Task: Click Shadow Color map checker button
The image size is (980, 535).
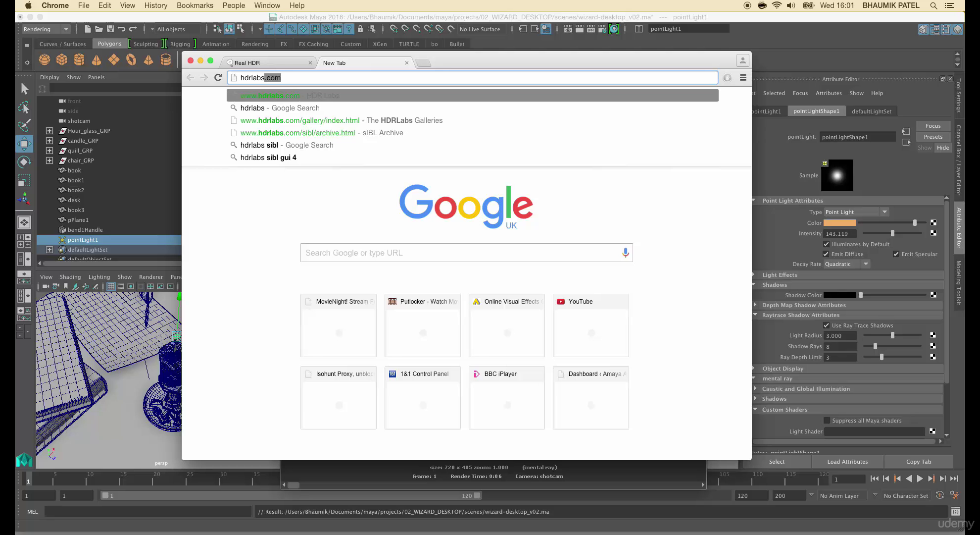Action: click(933, 295)
